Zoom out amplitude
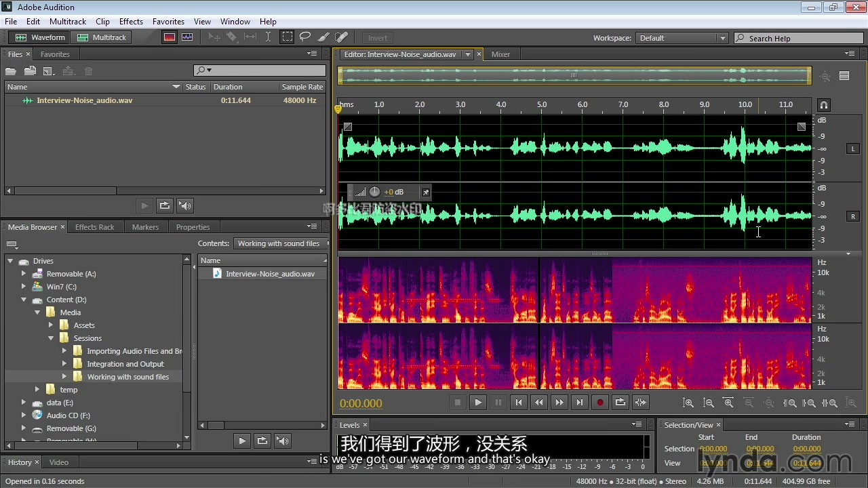 (709, 403)
